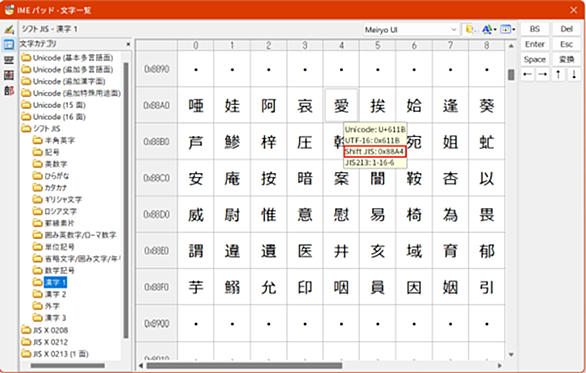Screen dimensions: 586x373
Task: Expand the Unicode (基本多言語面) folder
Action: click(67, 58)
